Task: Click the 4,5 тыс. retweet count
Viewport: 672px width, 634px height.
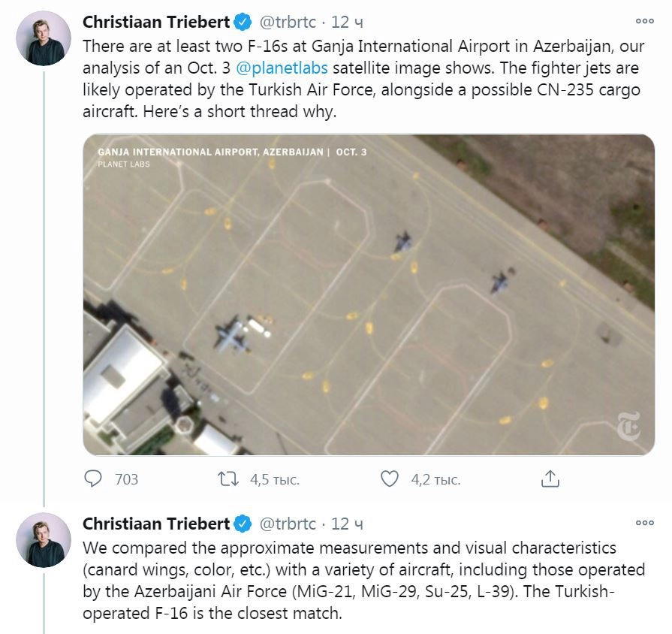Action: point(274,479)
